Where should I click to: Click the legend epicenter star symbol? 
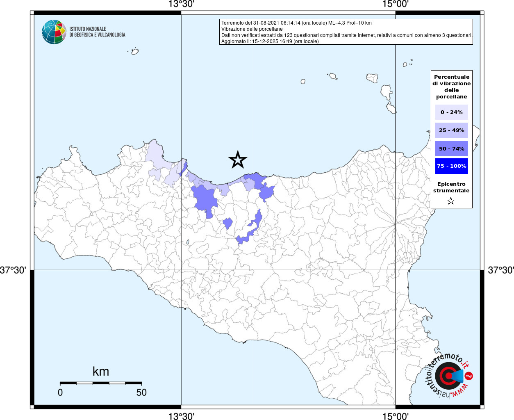pos(451,201)
